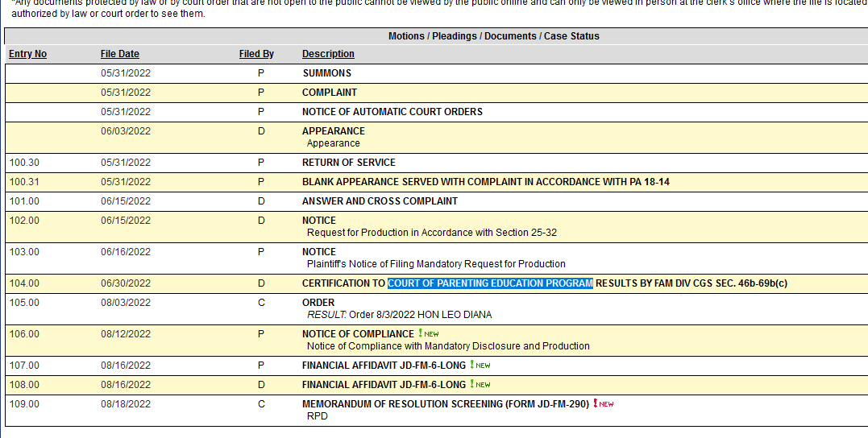The image size is (868, 438).
Task: Click red NEW icon beside Memorandum of Resolution
Action: tap(604, 403)
